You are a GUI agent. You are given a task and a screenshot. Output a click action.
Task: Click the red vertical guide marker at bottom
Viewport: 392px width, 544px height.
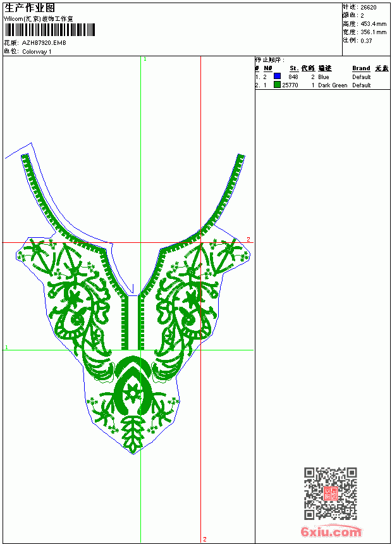point(205,539)
